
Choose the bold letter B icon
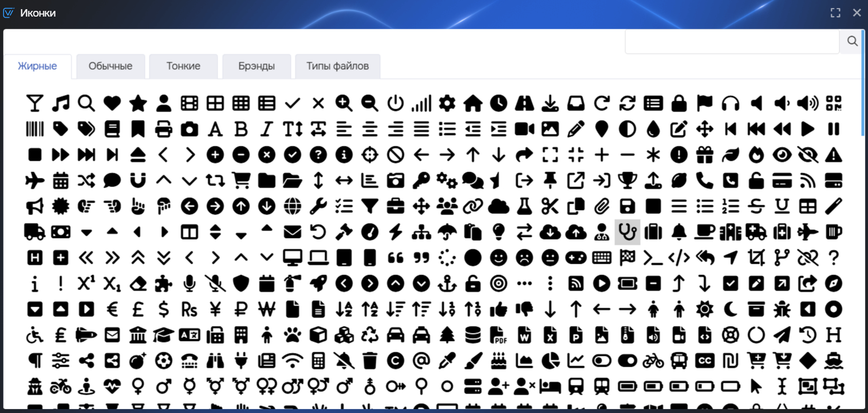pyautogui.click(x=241, y=129)
